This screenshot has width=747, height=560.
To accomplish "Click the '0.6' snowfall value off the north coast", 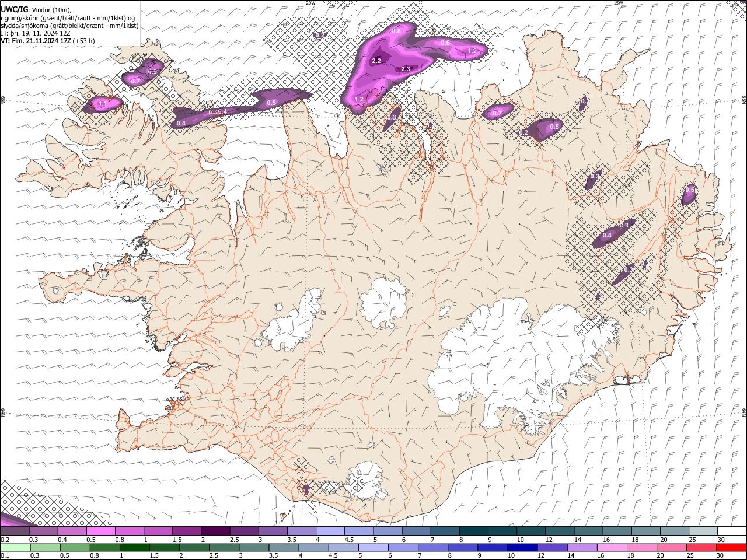I will coord(445,43).
